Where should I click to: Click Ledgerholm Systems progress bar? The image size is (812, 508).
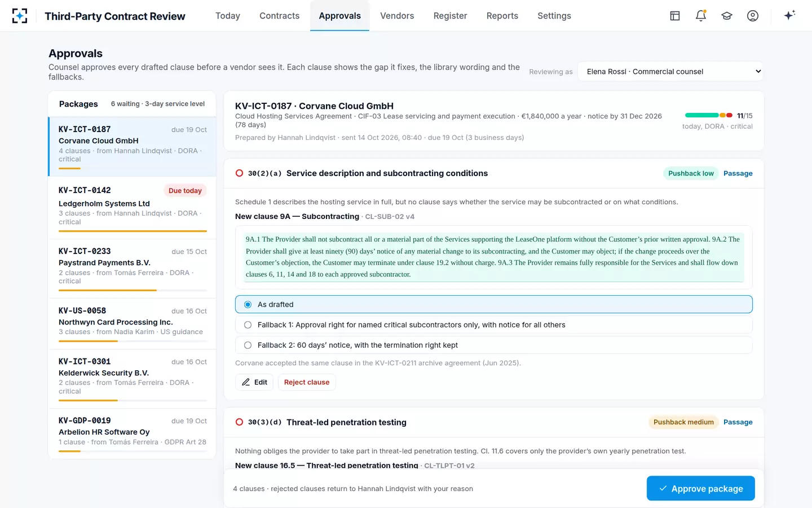(133, 231)
